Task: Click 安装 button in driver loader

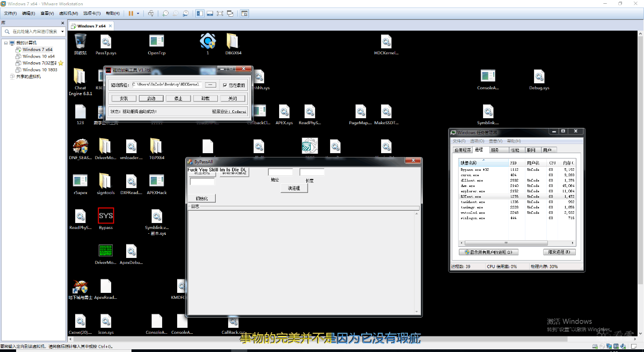Action: coord(124,98)
